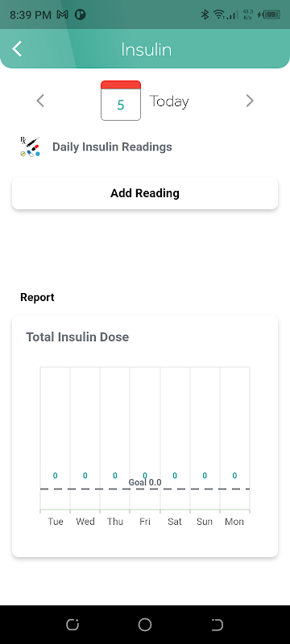Viewport: 290px width, 644px height.
Task: Add a new insulin reading
Action: (145, 193)
